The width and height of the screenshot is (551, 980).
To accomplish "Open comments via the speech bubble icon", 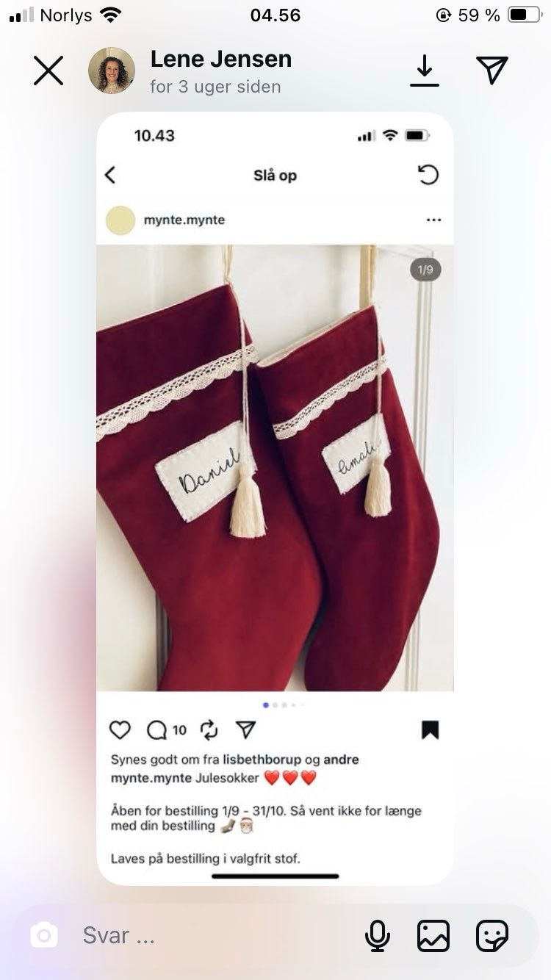I will coord(156,729).
